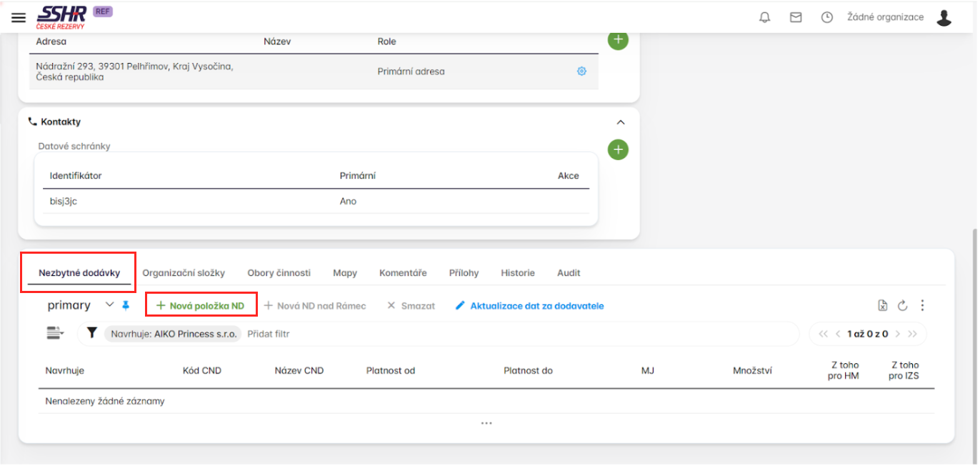Viewport: 980px width, 466px height.
Task: Open the notifications bell
Action: pyautogui.click(x=764, y=18)
